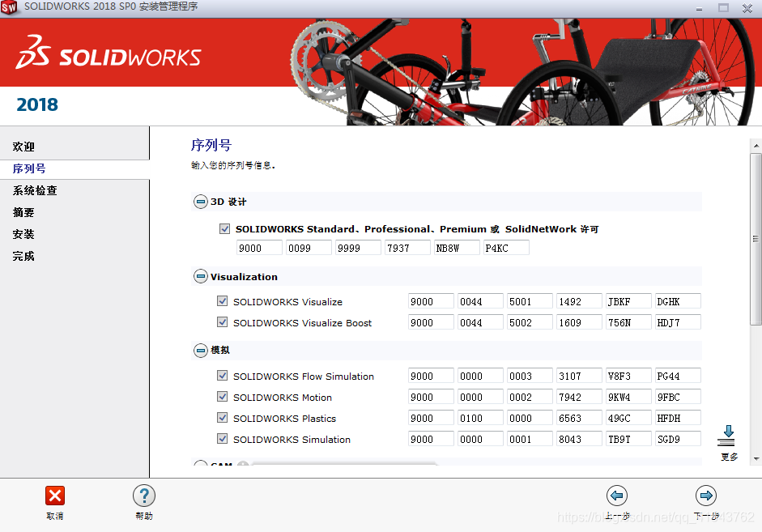Toggle the SOLIDWORKS Visualize Boost checkbox
This screenshot has height=532, width=762.
[x=222, y=322]
